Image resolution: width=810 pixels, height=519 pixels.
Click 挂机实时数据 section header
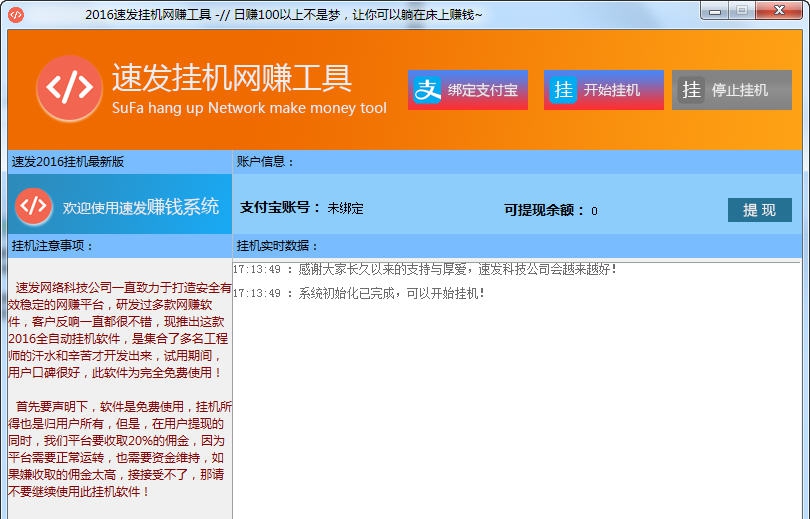(277, 246)
